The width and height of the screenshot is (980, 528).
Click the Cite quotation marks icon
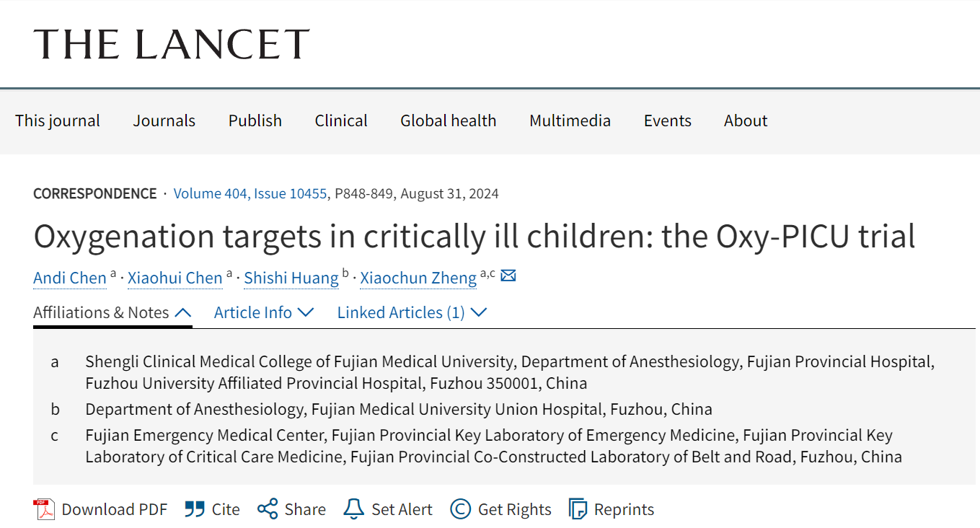click(x=194, y=509)
